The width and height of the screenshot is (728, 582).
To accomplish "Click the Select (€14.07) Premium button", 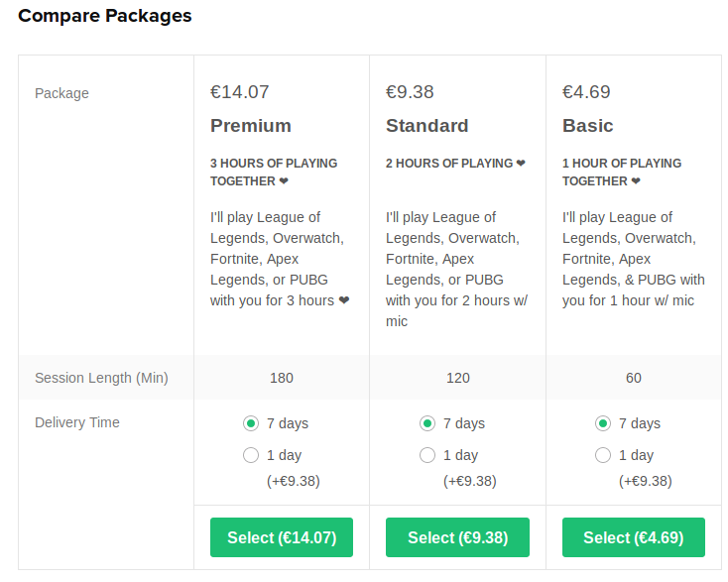I will click(x=282, y=537).
